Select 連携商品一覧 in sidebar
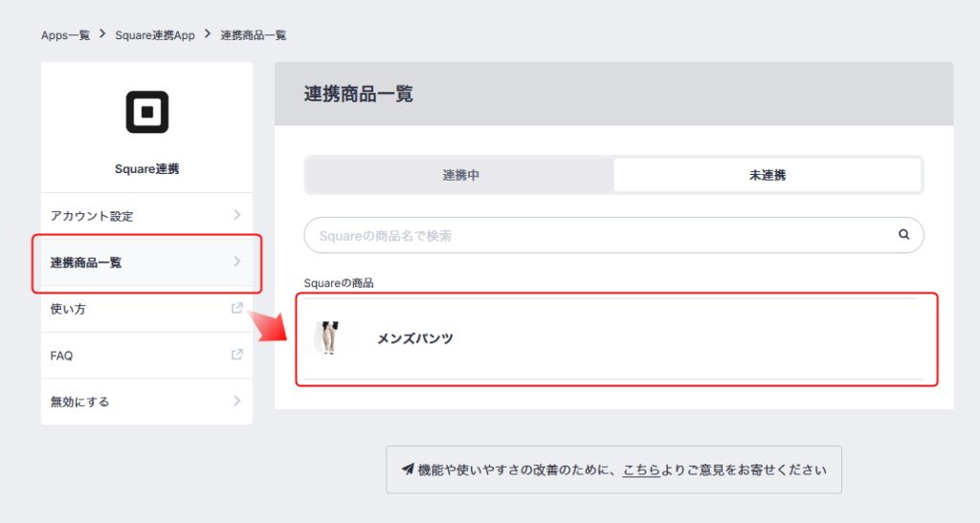This screenshot has width=980, height=523. click(x=146, y=262)
